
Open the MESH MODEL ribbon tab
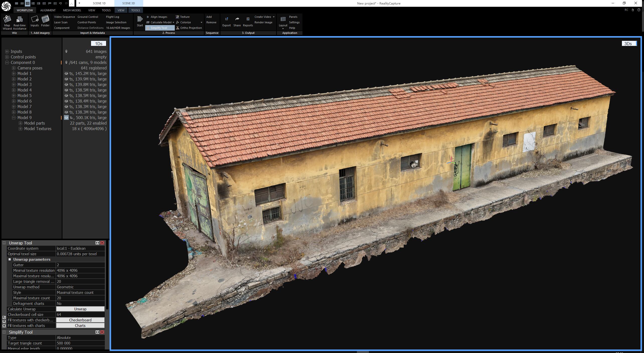tap(72, 10)
